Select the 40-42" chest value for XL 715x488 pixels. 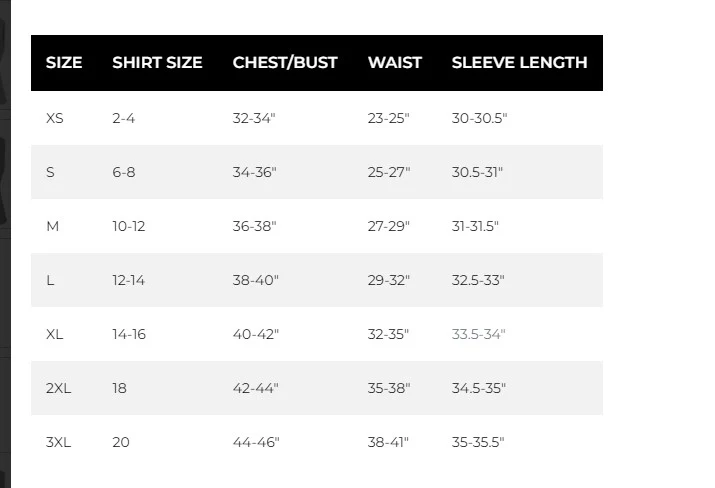(255, 334)
